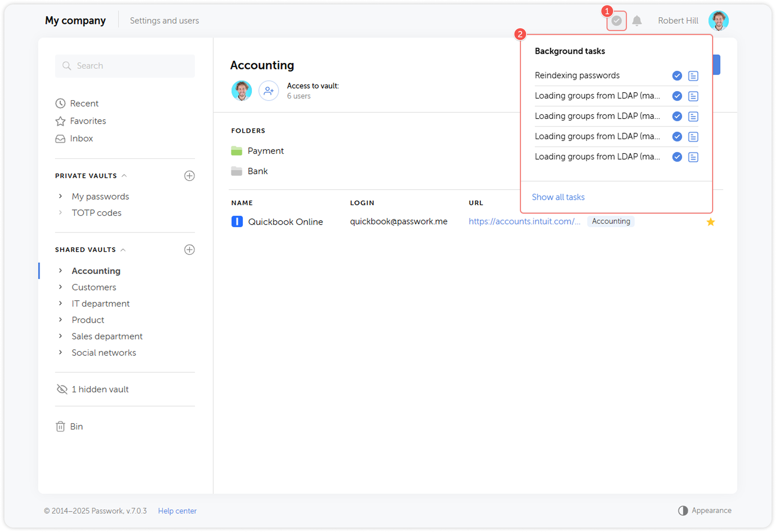Add a new private vault
The height and width of the screenshot is (532, 776).
click(x=189, y=176)
